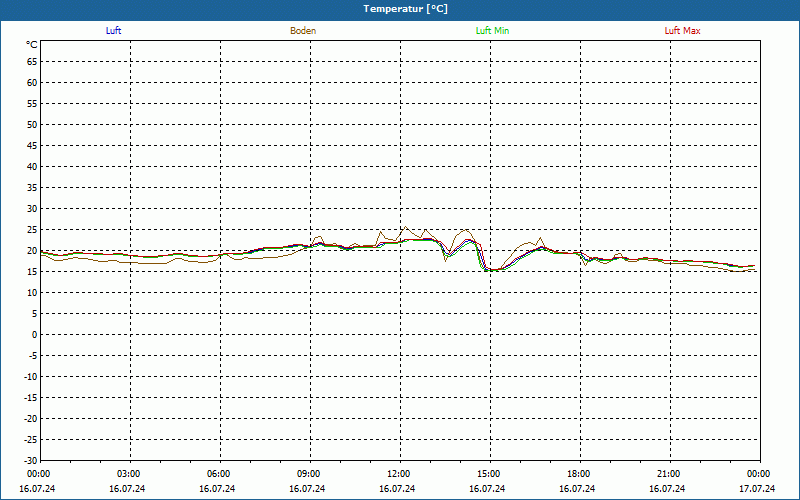
Task: Click the °C unit label on axis
Action: pos(32,45)
